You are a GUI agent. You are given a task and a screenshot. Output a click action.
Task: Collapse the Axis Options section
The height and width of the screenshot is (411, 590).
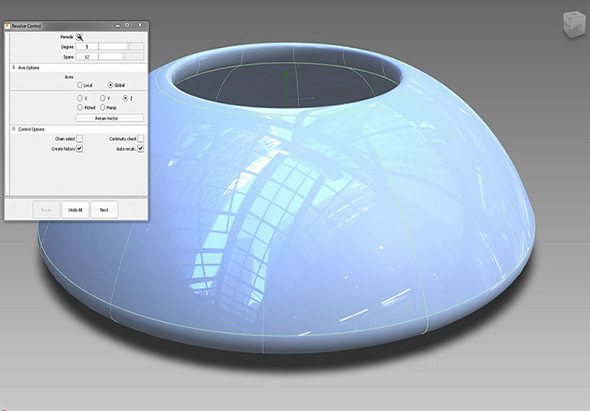tap(14, 67)
